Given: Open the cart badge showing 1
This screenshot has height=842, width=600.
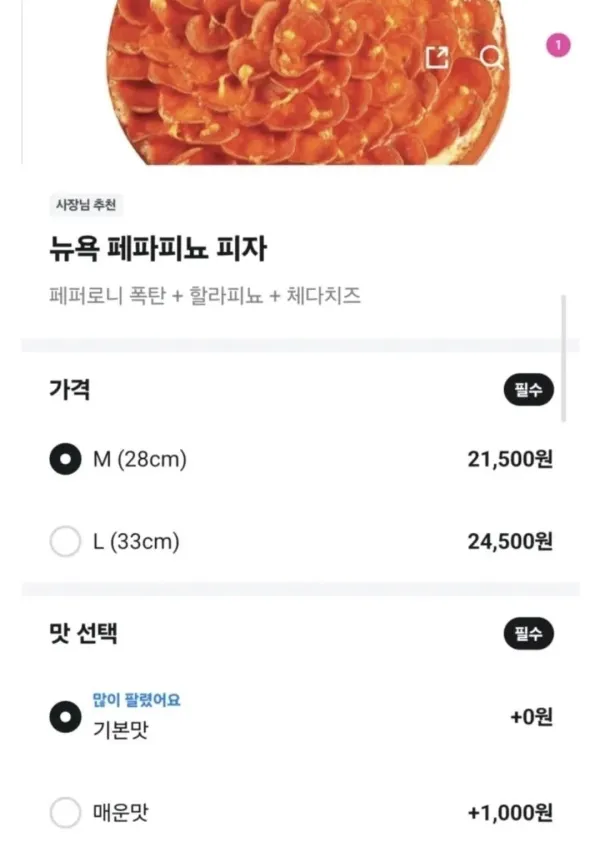Looking at the screenshot, I should [x=558, y=45].
